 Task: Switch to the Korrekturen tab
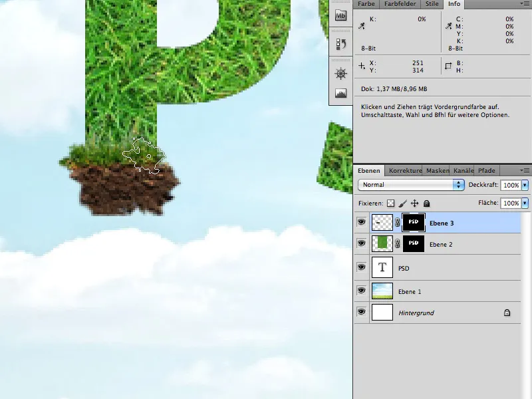(x=405, y=171)
